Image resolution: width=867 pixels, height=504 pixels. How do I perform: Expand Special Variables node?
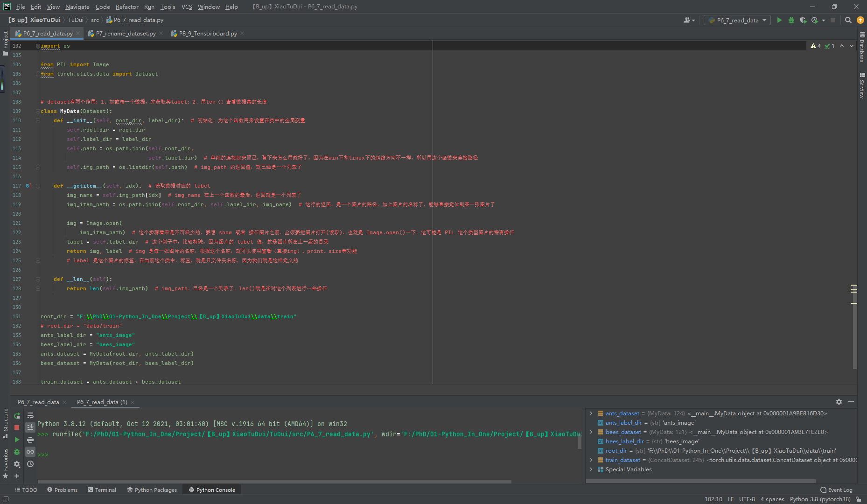click(x=591, y=469)
